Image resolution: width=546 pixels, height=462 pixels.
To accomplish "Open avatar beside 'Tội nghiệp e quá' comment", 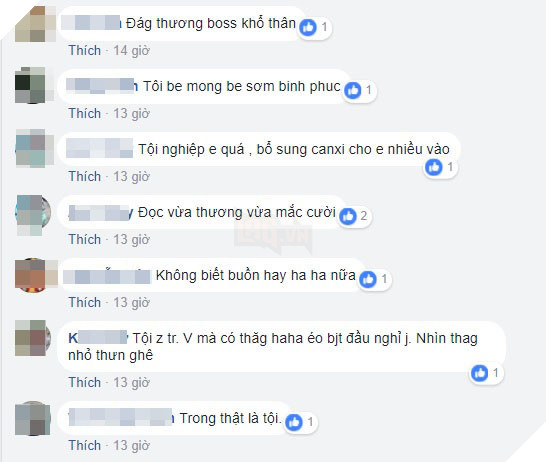I will [x=32, y=149].
